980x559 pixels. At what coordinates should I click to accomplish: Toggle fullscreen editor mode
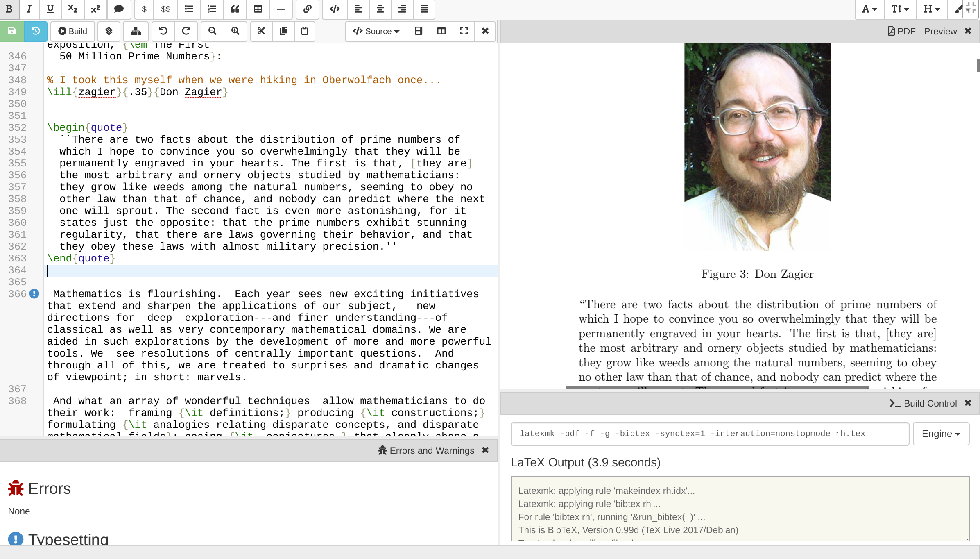464,31
